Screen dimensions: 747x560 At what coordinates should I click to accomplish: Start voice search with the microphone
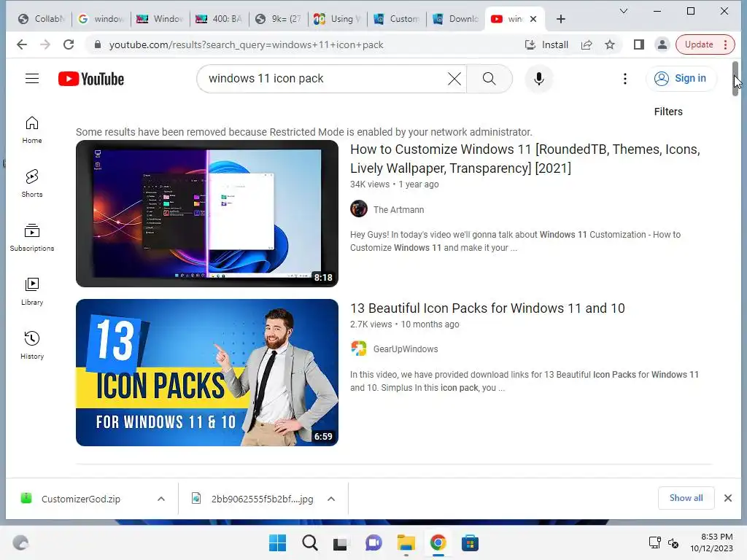(x=539, y=79)
